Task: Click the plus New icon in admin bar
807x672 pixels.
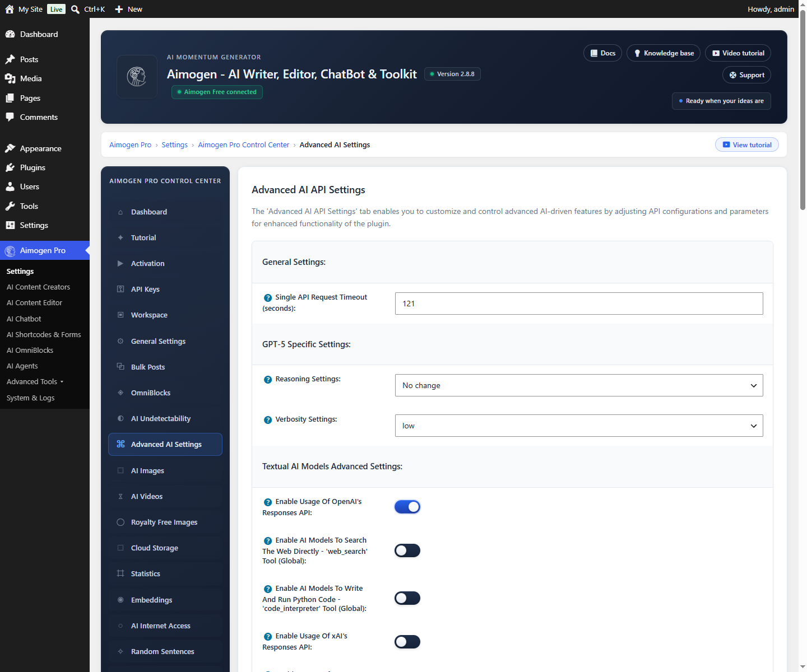Action: (x=119, y=9)
